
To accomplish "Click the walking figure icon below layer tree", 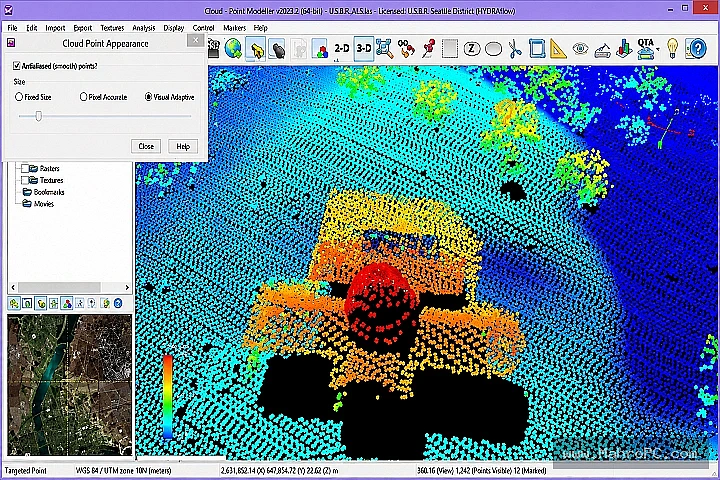I will [x=80, y=303].
